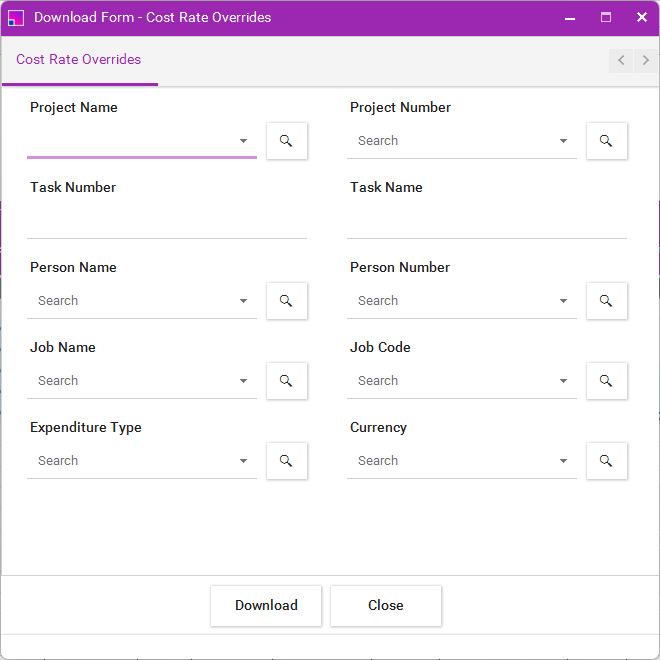Open Expenditure Type search lookup magnifier

click(x=287, y=461)
